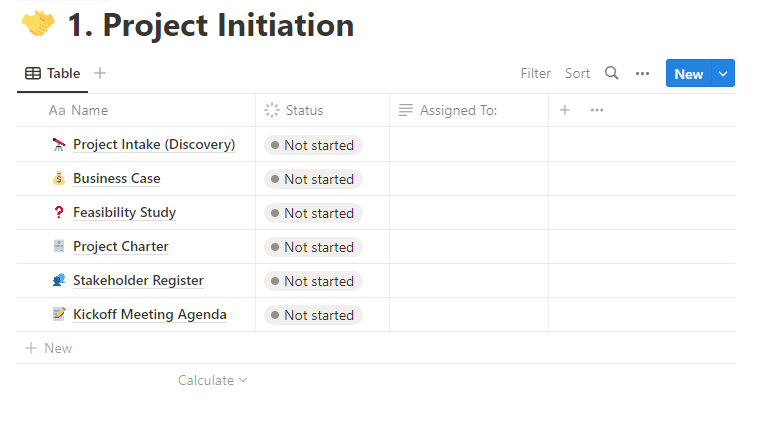This screenshot has width=765, height=421.
Task: Switch to the Table view tab
Action: (52, 73)
